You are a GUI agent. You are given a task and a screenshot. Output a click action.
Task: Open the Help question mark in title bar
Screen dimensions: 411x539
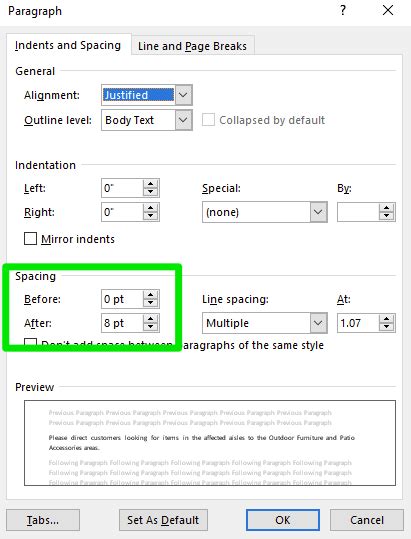(343, 10)
